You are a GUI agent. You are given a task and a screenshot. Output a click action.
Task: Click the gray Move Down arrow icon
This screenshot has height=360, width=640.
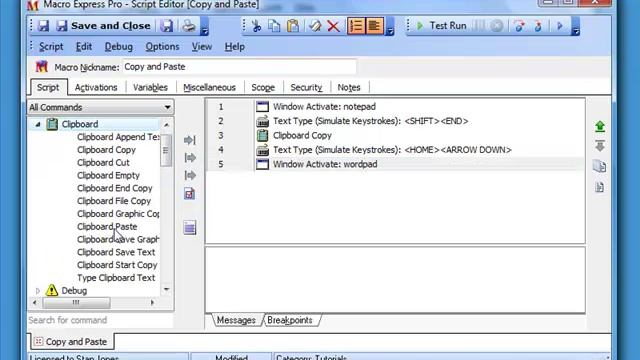(x=600, y=146)
